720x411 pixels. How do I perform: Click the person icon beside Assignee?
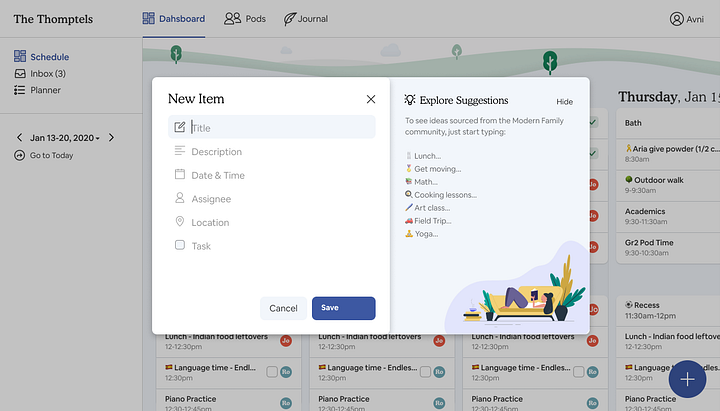point(180,198)
